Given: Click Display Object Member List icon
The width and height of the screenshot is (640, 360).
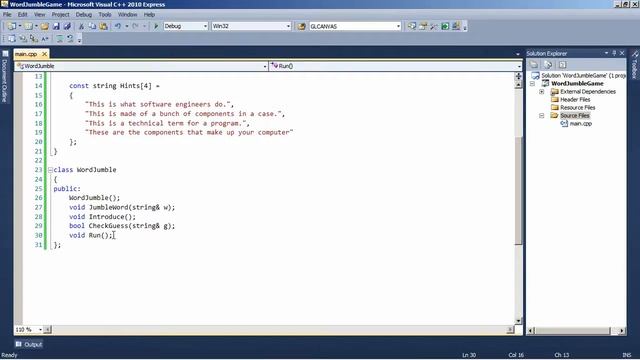Looking at the screenshot, I should 12,39.
